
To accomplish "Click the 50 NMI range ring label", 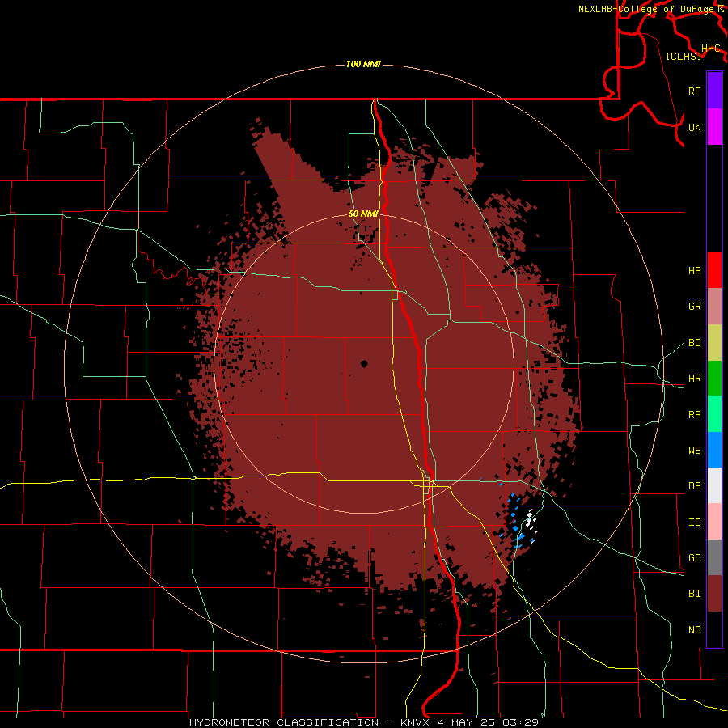I will (363, 214).
